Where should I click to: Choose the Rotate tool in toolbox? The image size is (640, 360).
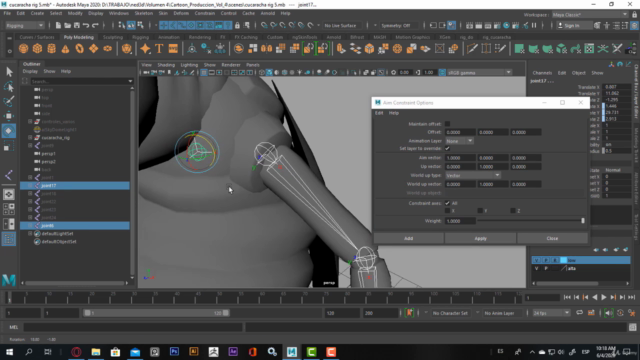point(9,131)
